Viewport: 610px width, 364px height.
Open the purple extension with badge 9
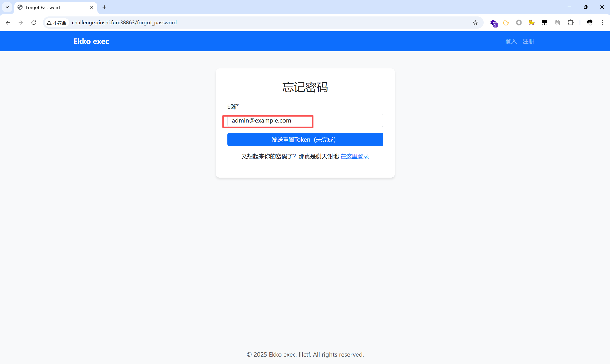click(493, 23)
